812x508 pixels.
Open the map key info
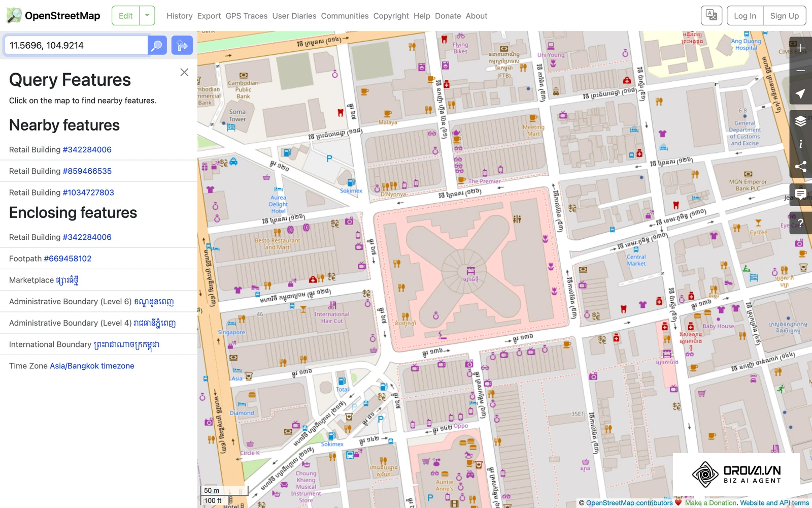point(801,144)
